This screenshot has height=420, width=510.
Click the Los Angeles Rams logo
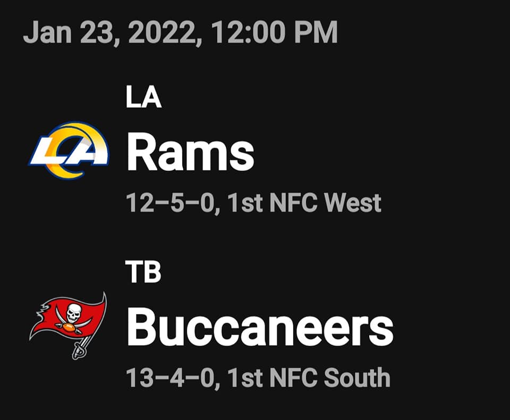69,151
